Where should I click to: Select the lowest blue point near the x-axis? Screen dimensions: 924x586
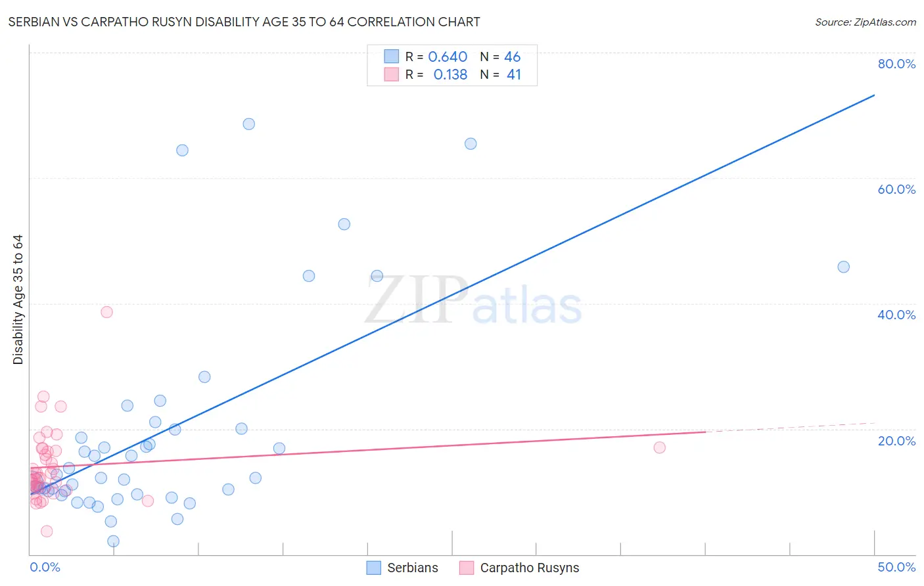(114, 541)
